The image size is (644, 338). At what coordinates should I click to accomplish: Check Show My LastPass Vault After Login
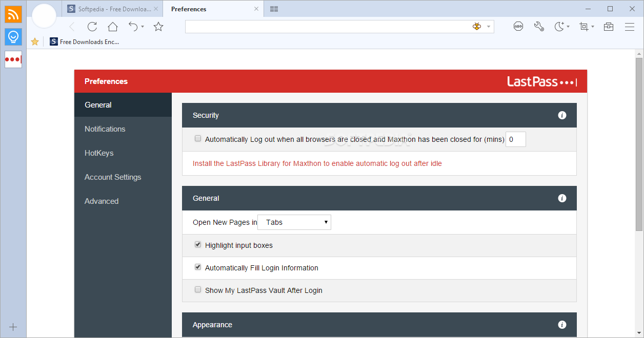pyautogui.click(x=198, y=290)
